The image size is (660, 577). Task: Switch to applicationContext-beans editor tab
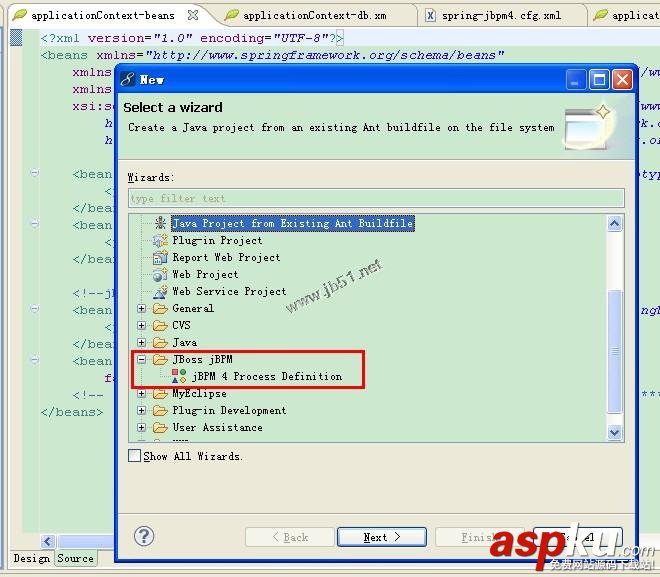[103, 16]
